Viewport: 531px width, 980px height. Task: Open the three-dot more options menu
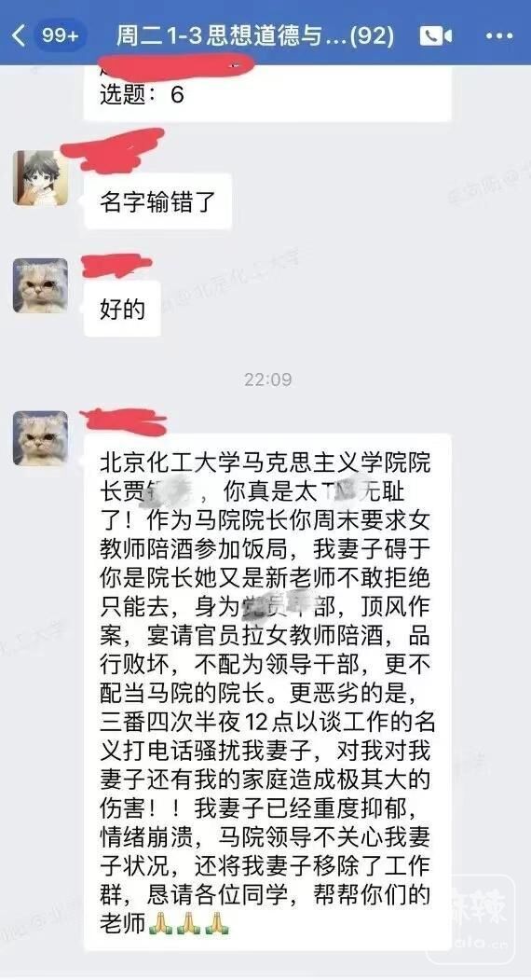tap(499, 35)
